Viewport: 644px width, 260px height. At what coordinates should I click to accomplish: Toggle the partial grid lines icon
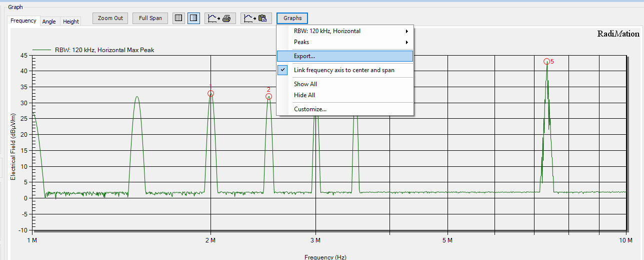(193, 18)
